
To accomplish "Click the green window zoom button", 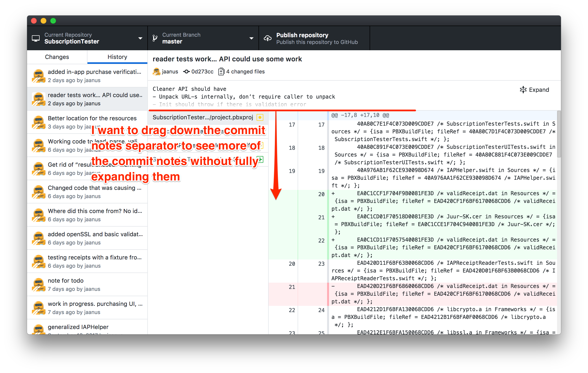I will click(x=53, y=21).
